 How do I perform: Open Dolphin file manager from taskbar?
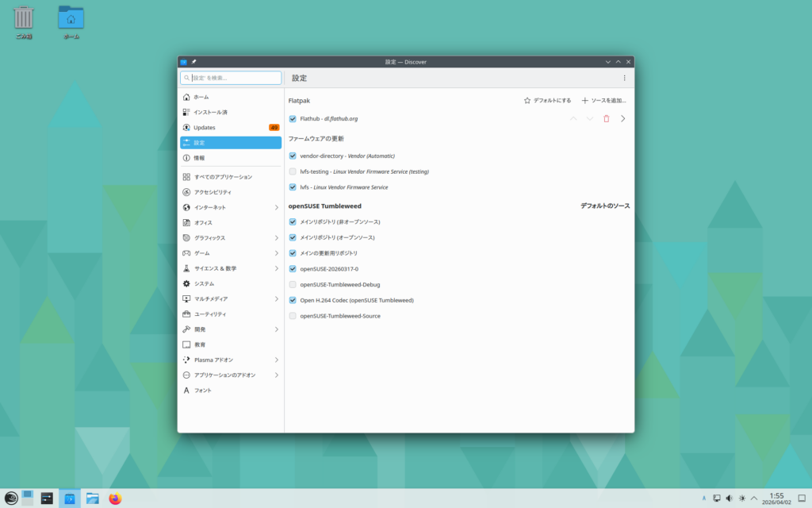[x=93, y=498]
